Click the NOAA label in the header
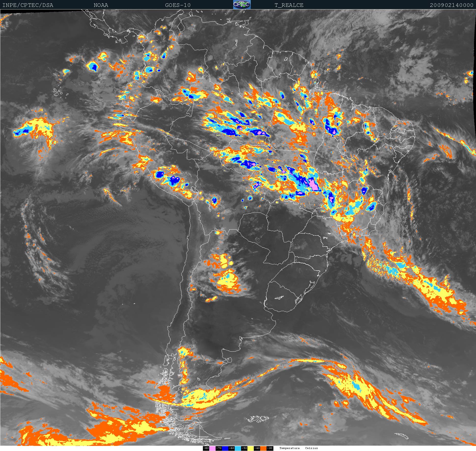 click(101, 5)
